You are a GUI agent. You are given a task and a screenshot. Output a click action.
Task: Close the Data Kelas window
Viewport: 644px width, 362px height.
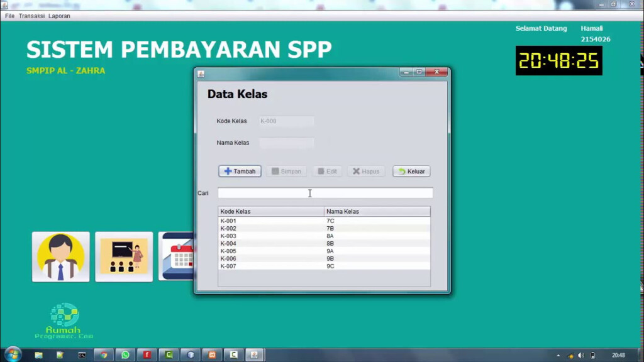[436, 72]
